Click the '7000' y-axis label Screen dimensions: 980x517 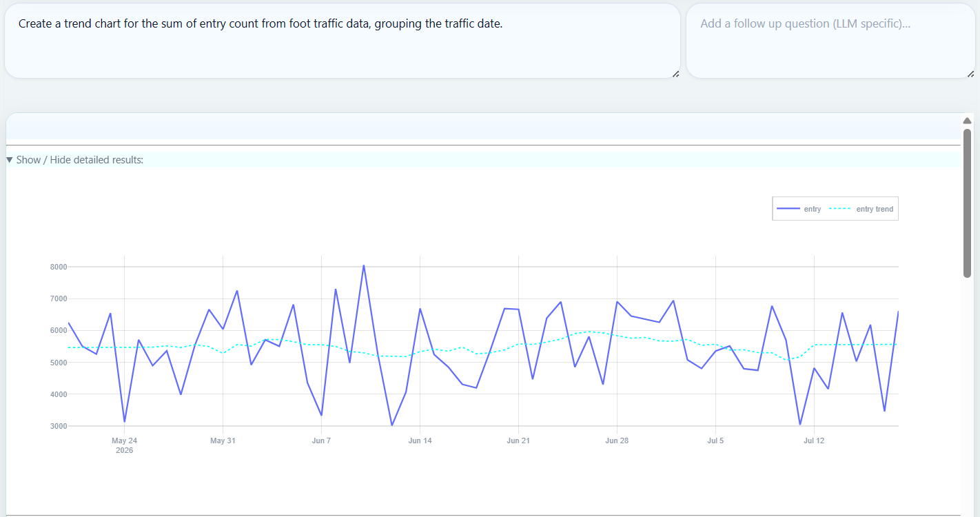58,299
